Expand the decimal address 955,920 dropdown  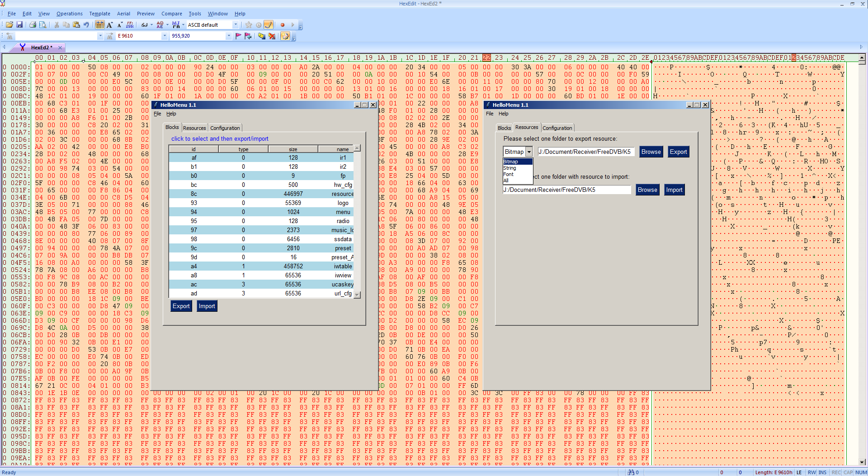(229, 36)
